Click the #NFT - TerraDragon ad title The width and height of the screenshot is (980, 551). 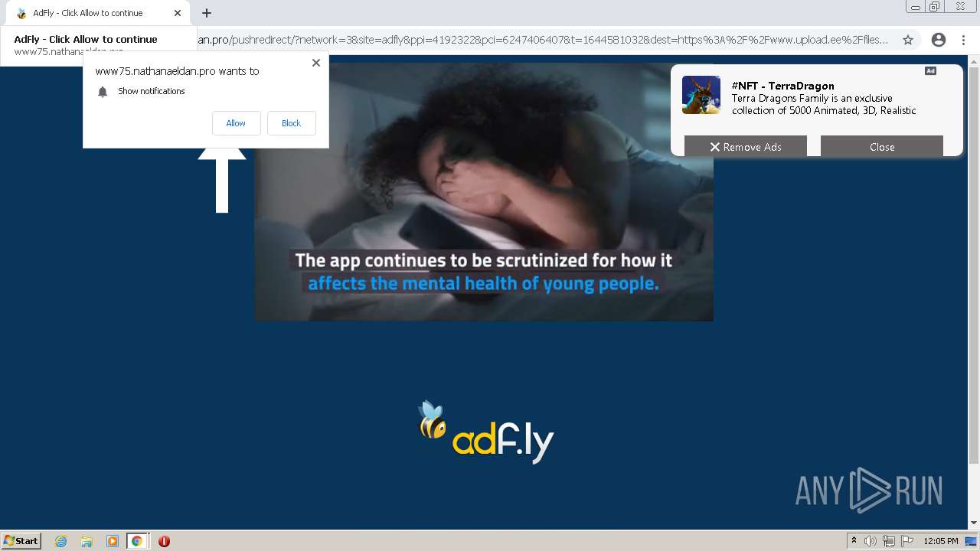click(x=782, y=86)
